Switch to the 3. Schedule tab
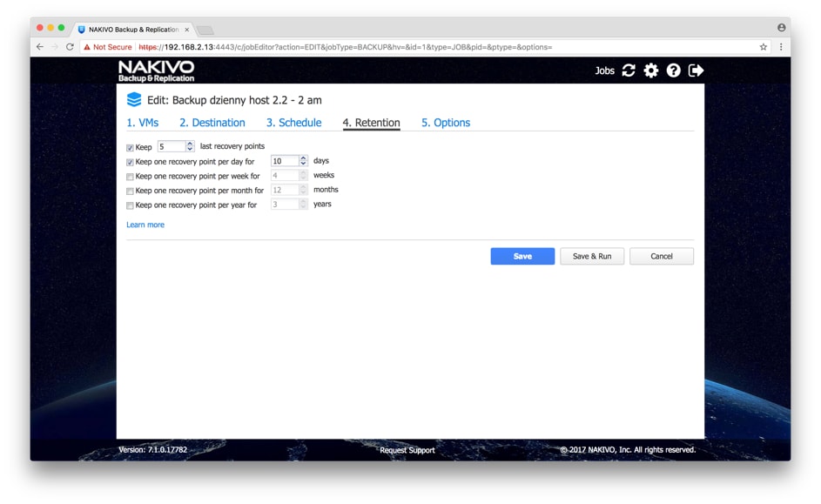The image size is (821, 504). [293, 123]
